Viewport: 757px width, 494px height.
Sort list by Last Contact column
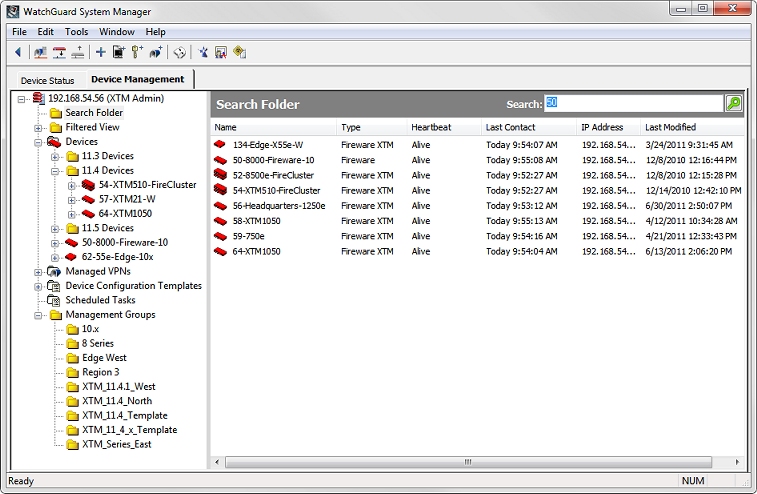(510, 127)
